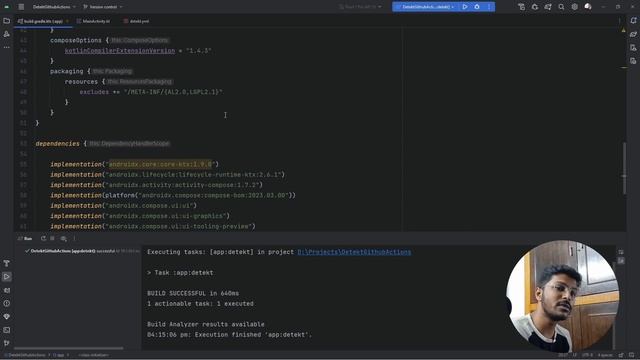Run the selected configuration

pyautogui.click(x=465, y=7)
